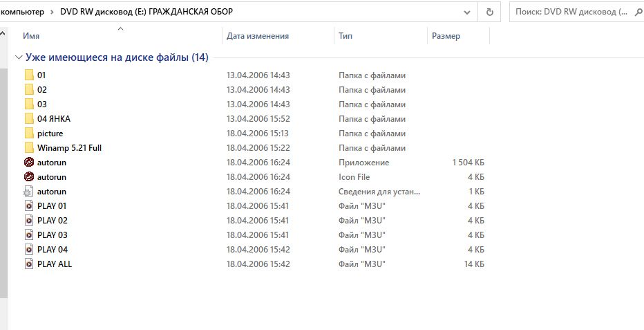This screenshot has width=644, height=330.
Task: Sort by the Имя column header
Action: click(x=31, y=36)
